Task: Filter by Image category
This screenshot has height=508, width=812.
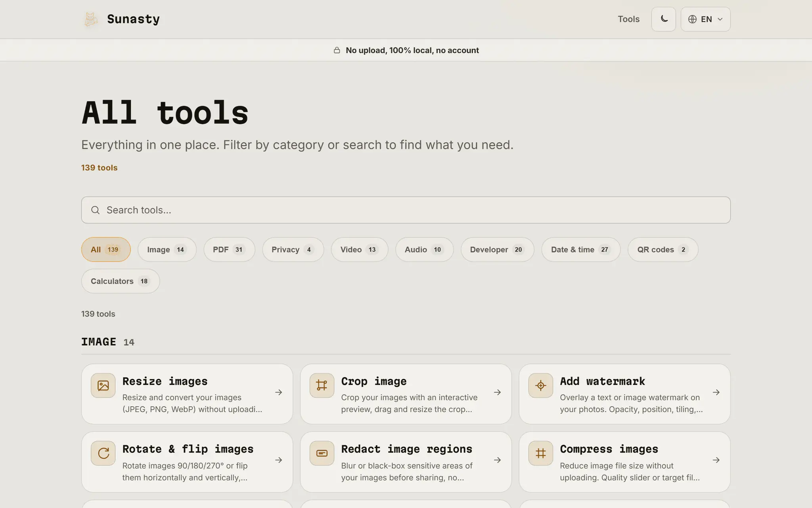Action: click(167, 250)
